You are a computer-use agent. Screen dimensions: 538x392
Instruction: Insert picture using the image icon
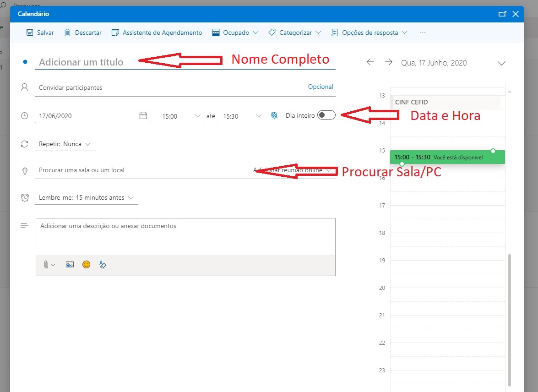click(x=70, y=265)
